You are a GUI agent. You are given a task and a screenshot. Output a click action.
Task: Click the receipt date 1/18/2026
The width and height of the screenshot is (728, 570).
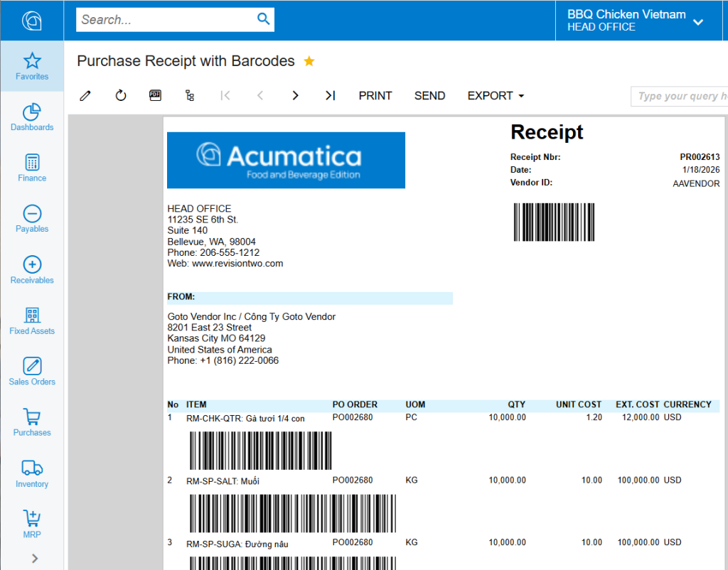[x=701, y=170]
